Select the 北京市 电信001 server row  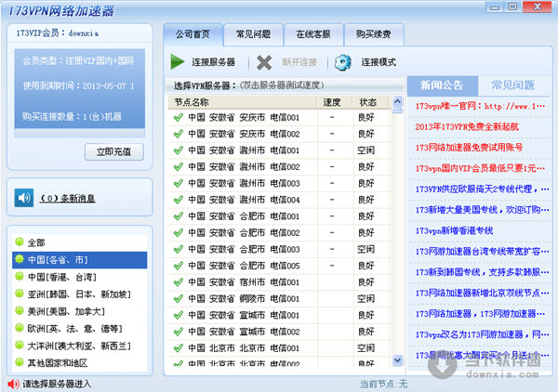point(244,359)
